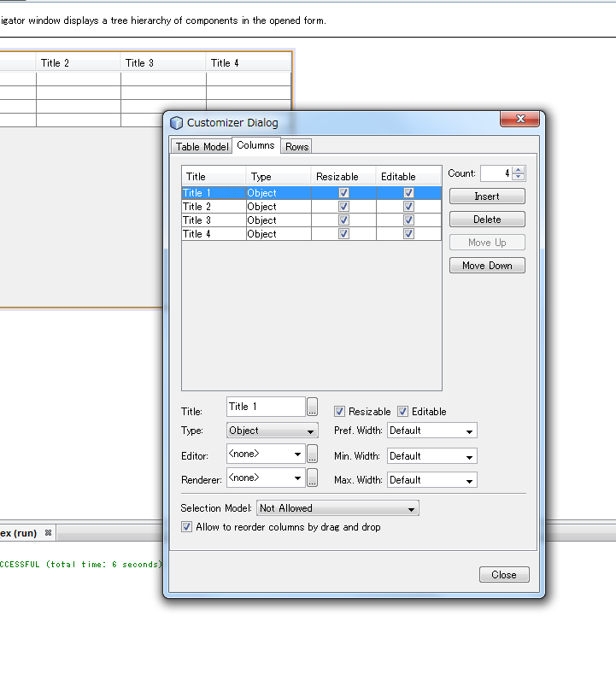The image size is (616, 680).
Task: Open the Min. Width dropdown
Action: pos(432,456)
